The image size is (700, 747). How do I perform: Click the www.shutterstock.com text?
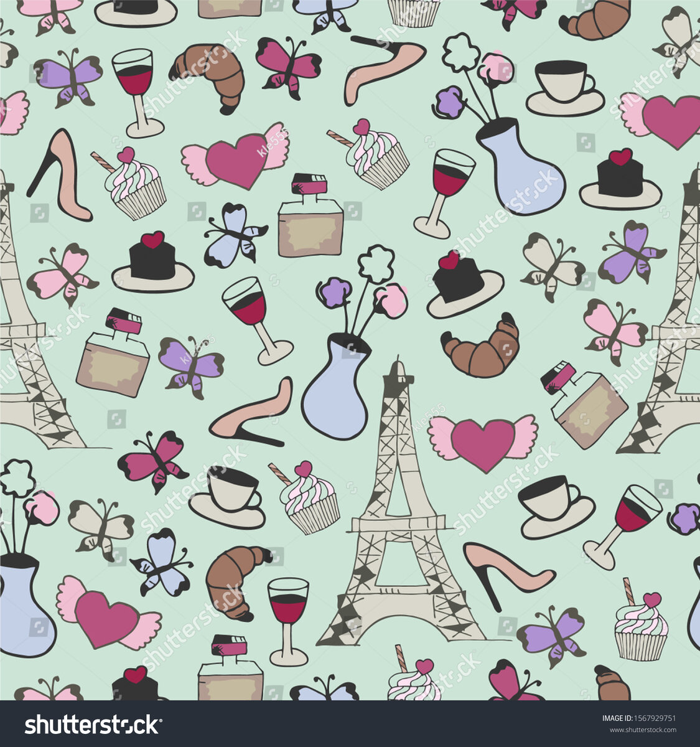pos(643,730)
